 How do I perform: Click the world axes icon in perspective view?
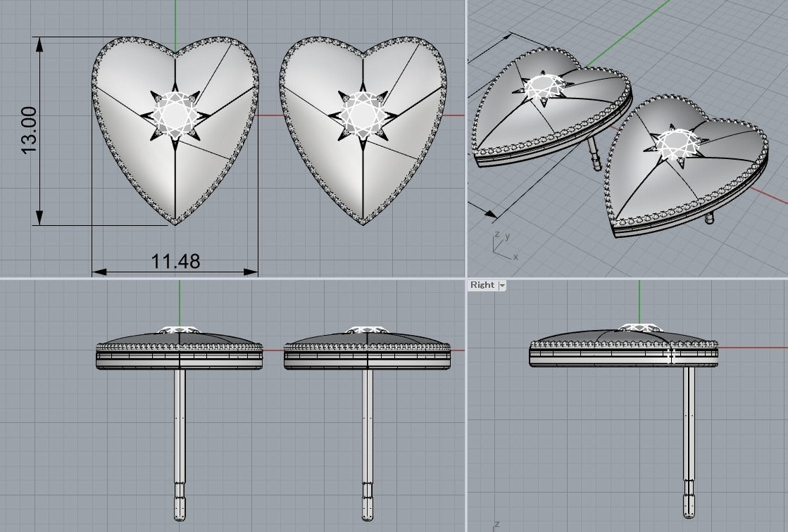[505, 245]
